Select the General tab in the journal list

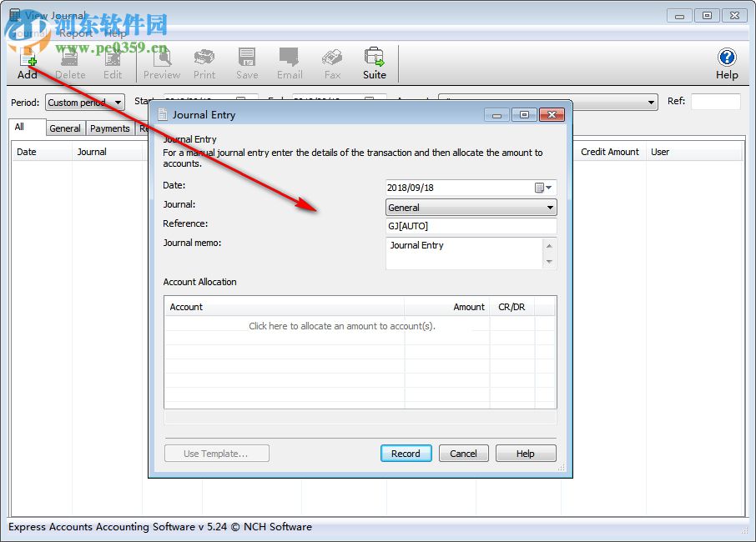point(65,128)
